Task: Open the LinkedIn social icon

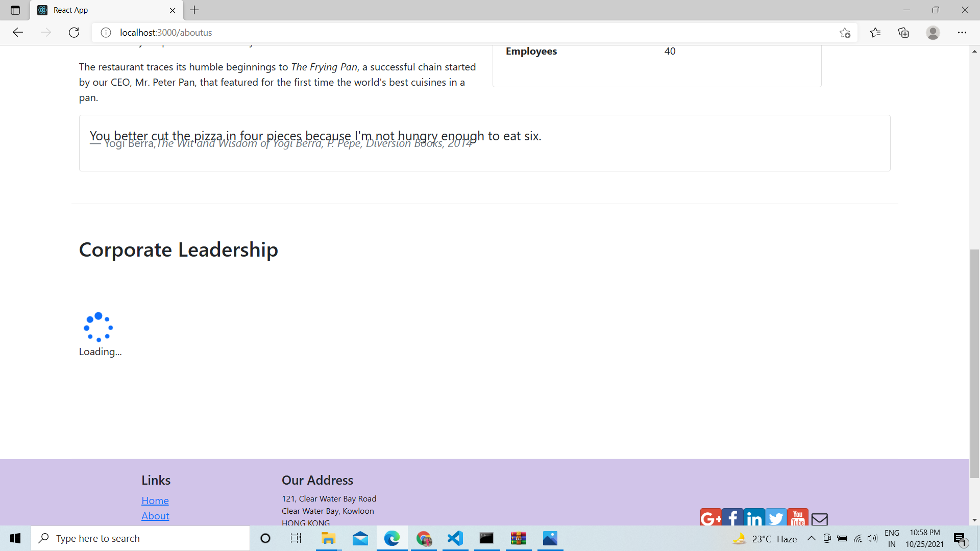Action: [754, 517]
